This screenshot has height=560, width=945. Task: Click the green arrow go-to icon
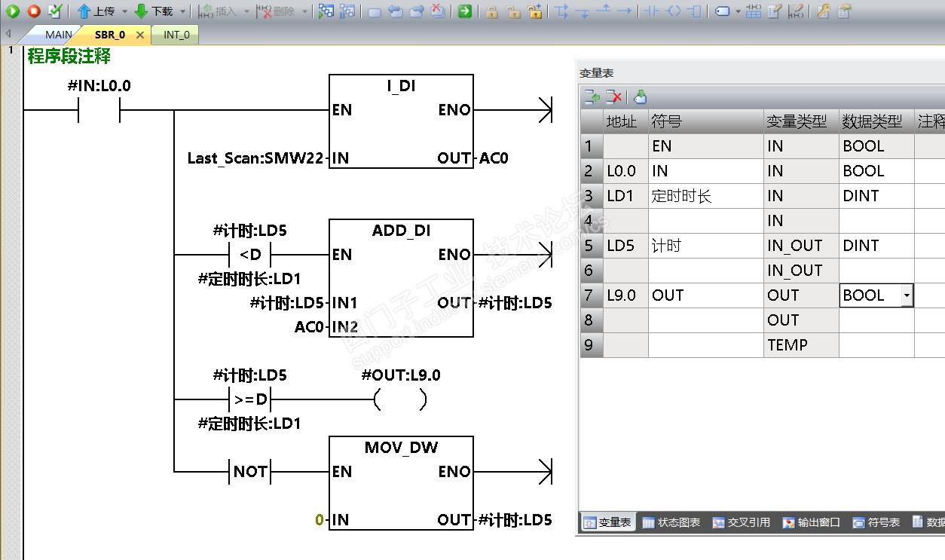pos(465,11)
